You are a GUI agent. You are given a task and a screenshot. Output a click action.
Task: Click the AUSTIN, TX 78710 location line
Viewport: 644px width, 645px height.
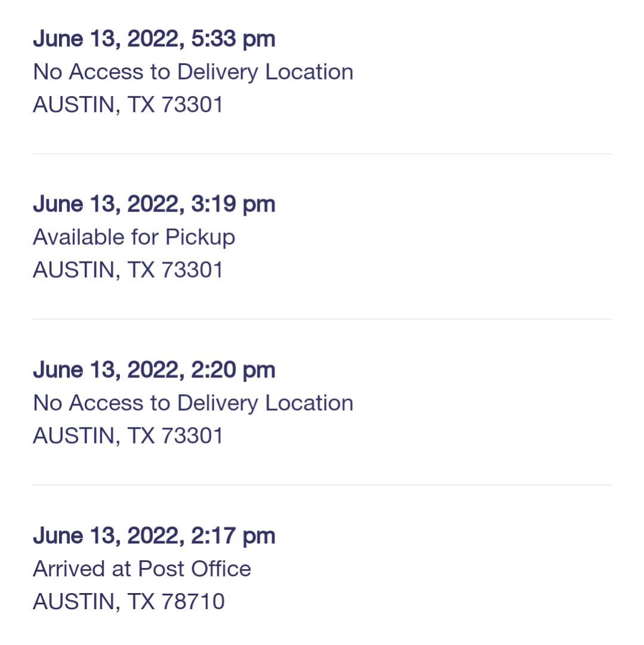128,601
